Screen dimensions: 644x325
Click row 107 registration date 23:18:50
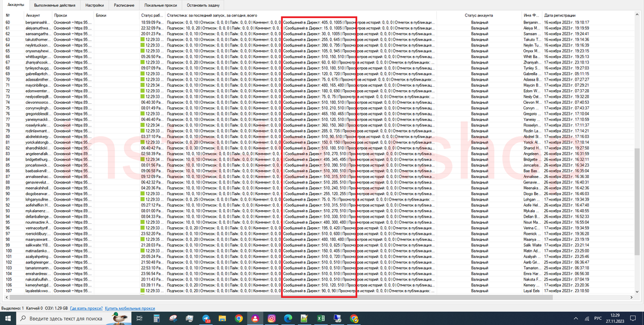[x=567, y=291]
